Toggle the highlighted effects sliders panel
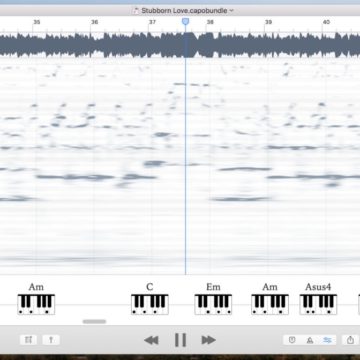 [327, 340]
